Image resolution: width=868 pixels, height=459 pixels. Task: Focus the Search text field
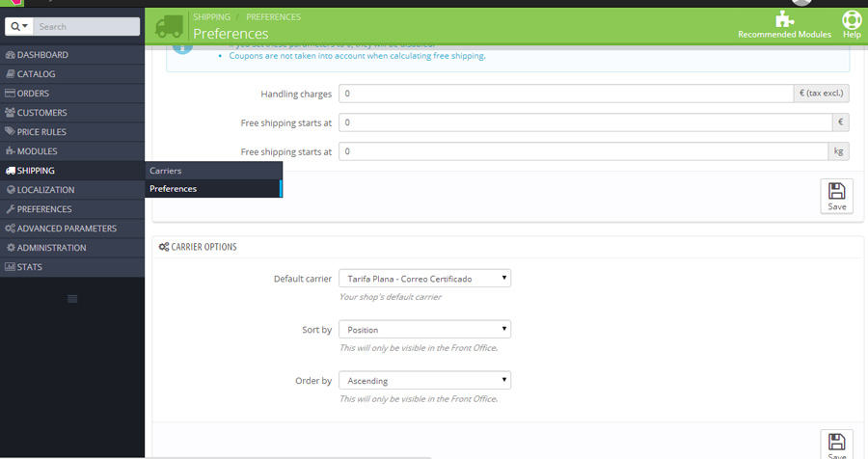coord(87,27)
